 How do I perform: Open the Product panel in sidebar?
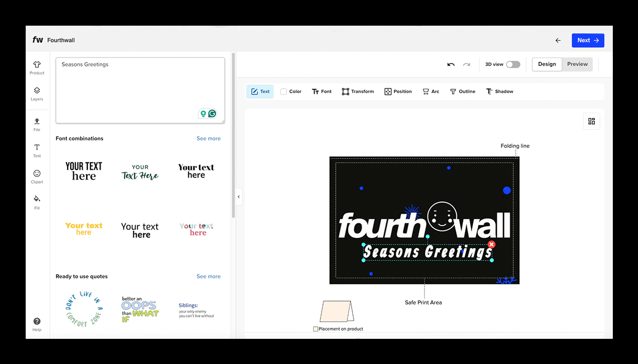37,67
